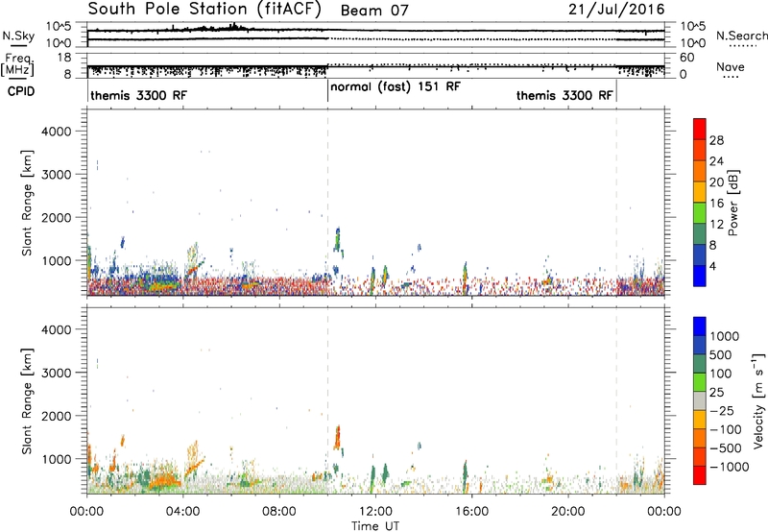Click the '04:00' time tick label
Image resolution: width=768 pixels, height=532 pixels.
pos(182,512)
